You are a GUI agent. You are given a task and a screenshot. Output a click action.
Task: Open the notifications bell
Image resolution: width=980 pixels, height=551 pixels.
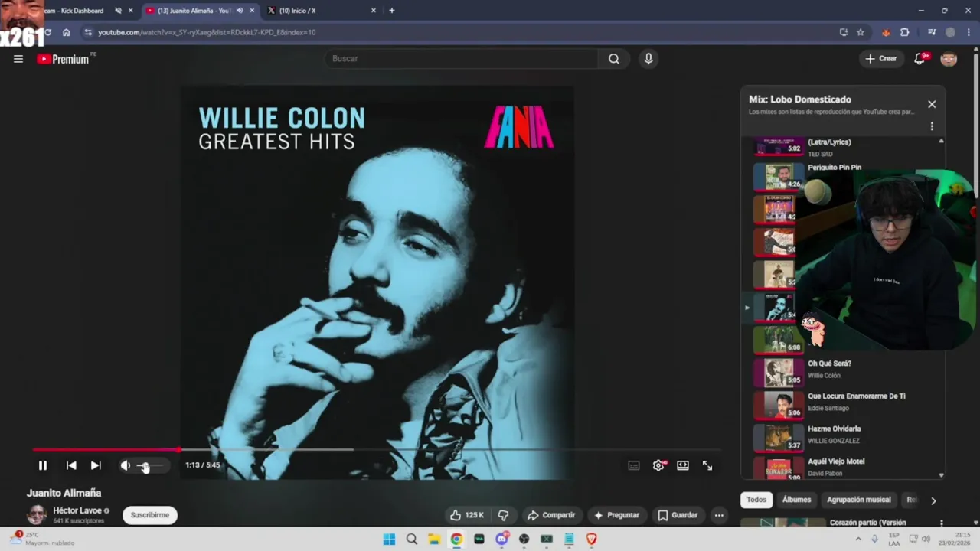click(920, 59)
